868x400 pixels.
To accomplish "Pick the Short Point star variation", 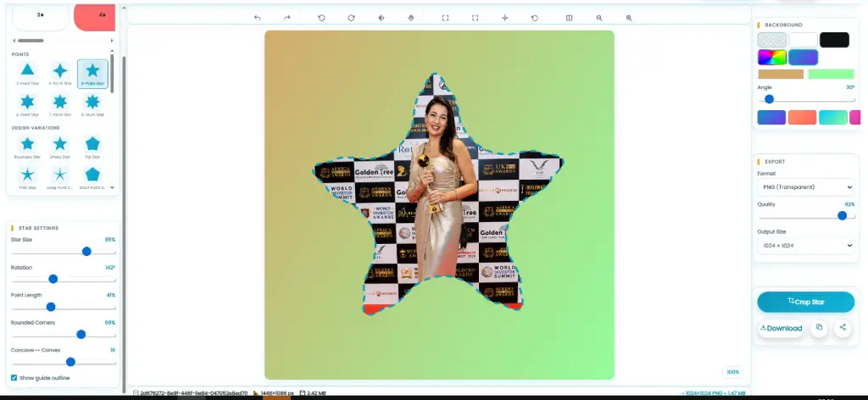I will 92,178.
